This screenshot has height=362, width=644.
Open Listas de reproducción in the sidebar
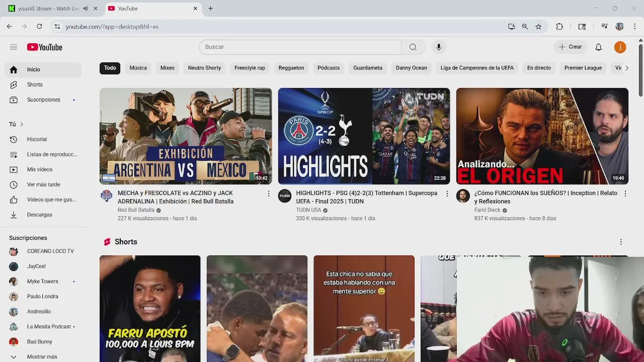click(43, 154)
